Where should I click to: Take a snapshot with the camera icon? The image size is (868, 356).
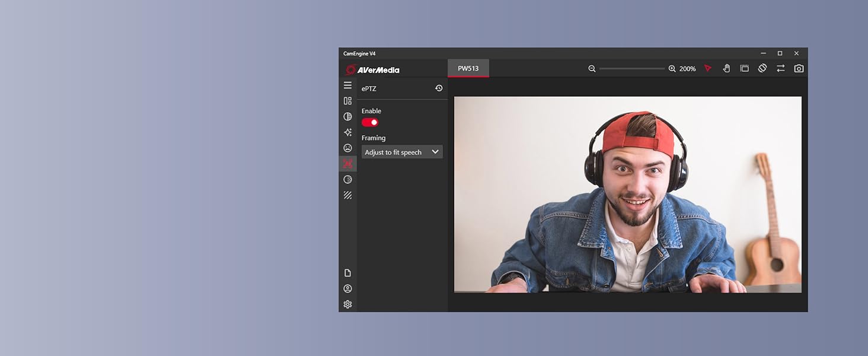pos(799,69)
